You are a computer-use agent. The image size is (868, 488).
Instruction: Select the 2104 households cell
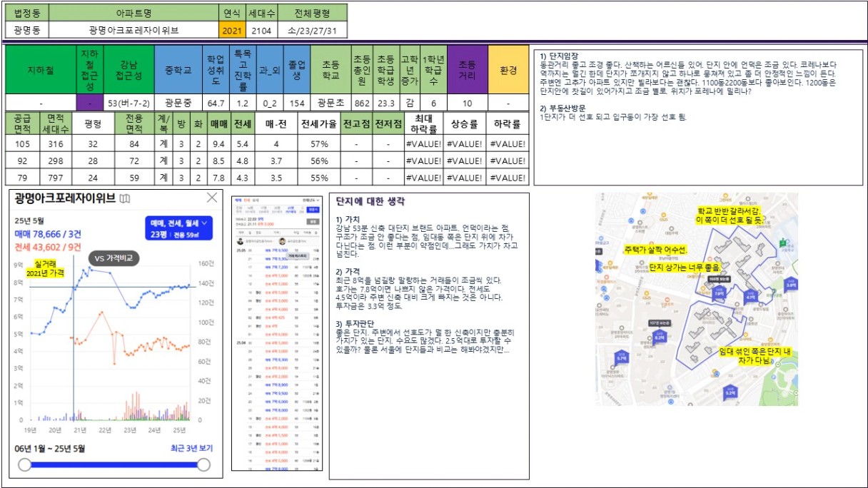[x=261, y=31]
